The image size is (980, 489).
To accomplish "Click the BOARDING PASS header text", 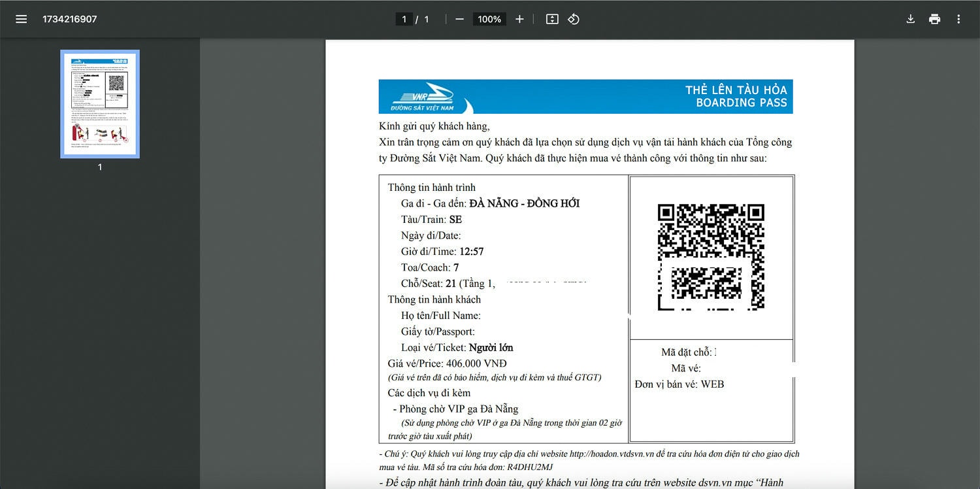I will coord(742,103).
